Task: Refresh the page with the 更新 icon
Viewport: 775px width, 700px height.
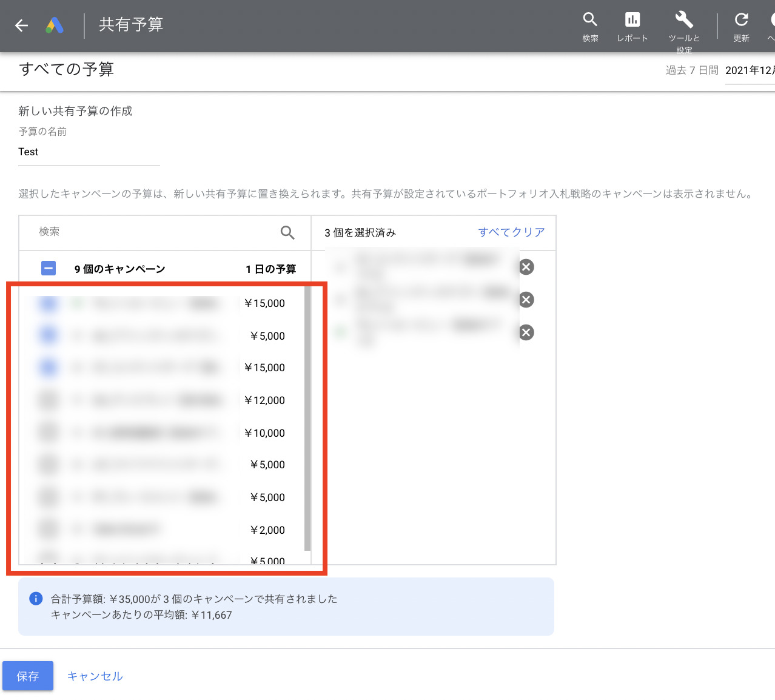Action: 740,23
